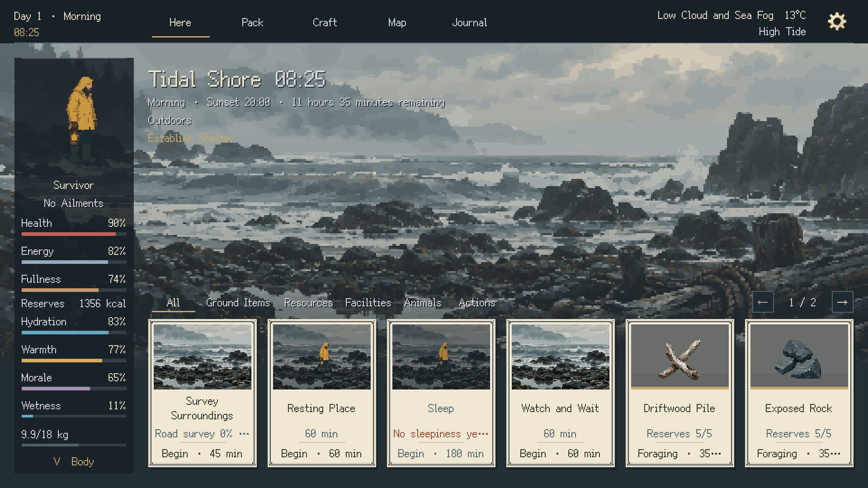Click the Health 90% bar
Viewport: 868px width, 488px height.
pos(74,234)
